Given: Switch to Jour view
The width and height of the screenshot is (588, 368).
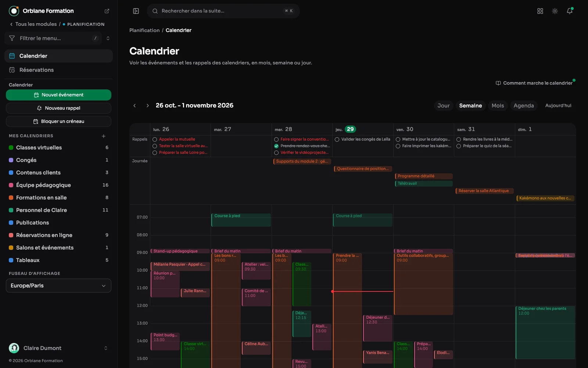Looking at the screenshot, I should click(x=444, y=106).
